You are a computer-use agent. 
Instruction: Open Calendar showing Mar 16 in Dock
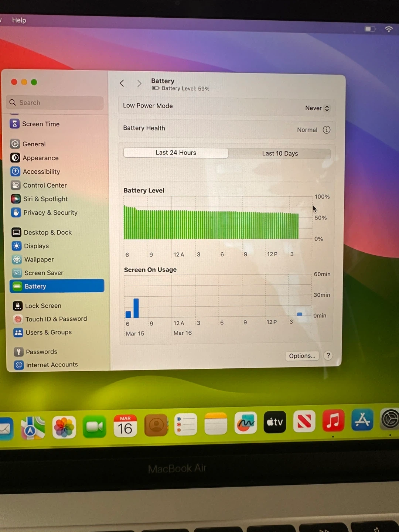click(x=125, y=426)
